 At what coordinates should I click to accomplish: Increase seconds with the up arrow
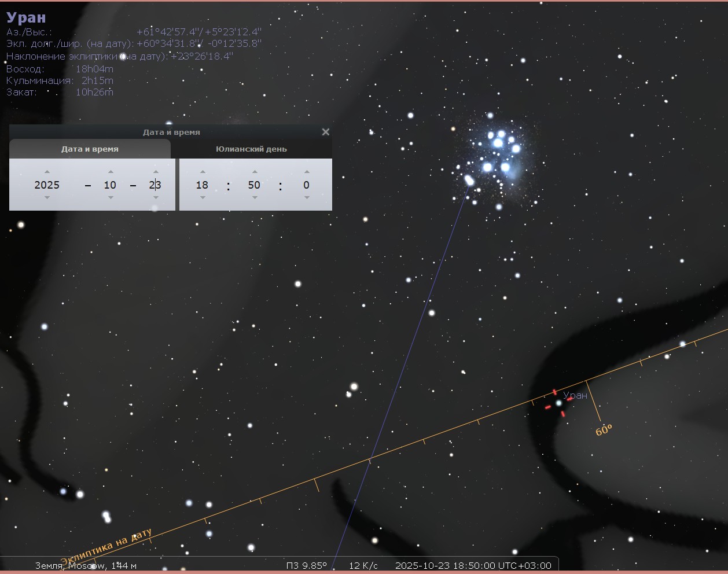coord(307,172)
